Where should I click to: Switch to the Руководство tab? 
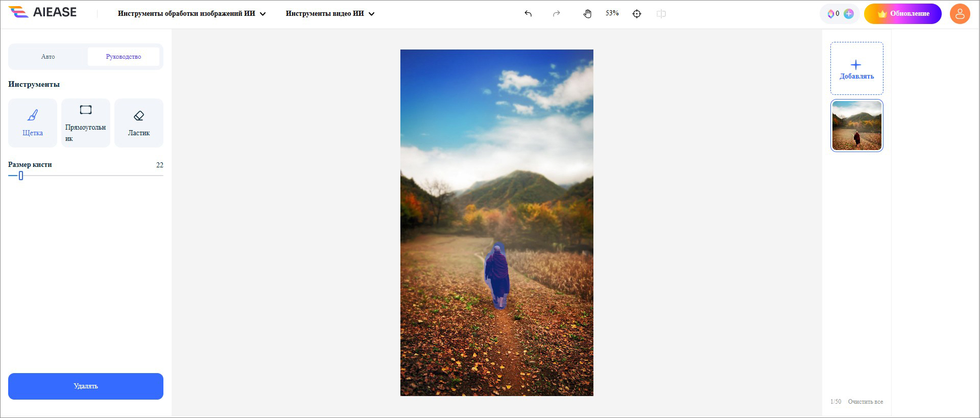[124, 57]
